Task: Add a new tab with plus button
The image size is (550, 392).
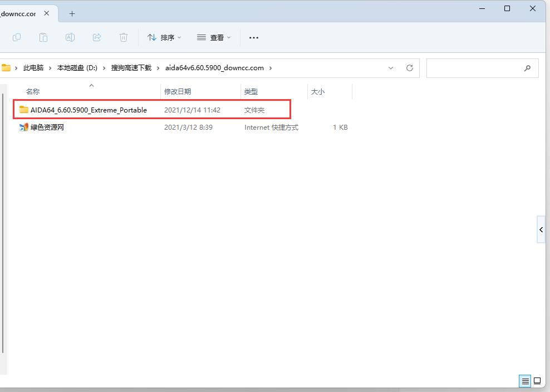Action: [72, 13]
